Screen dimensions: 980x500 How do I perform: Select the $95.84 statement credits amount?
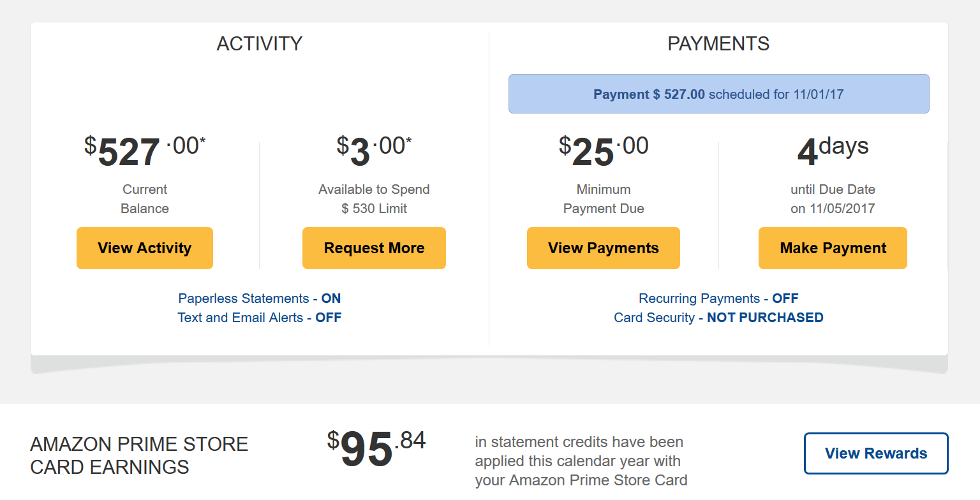(x=375, y=451)
